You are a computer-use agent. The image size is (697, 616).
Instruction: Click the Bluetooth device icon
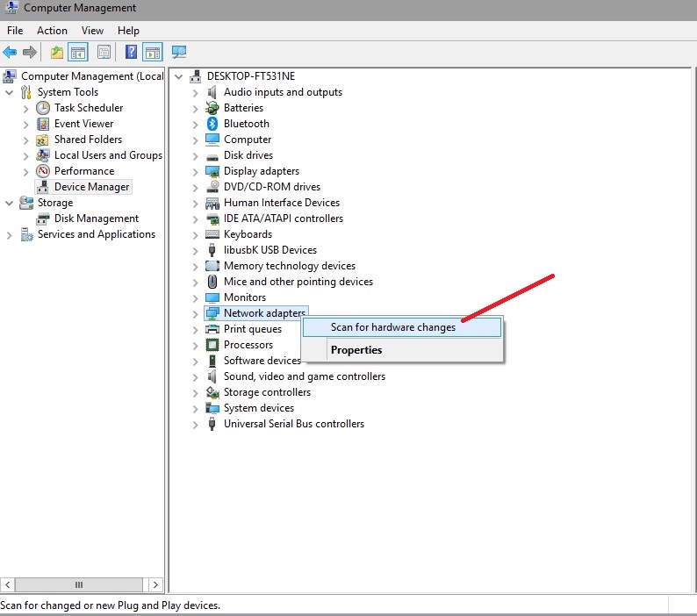pyautogui.click(x=212, y=124)
